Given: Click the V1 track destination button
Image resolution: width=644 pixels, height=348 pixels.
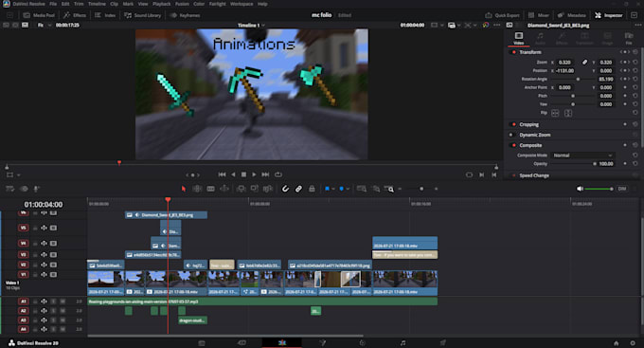Looking at the screenshot, I should click(x=24, y=274).
